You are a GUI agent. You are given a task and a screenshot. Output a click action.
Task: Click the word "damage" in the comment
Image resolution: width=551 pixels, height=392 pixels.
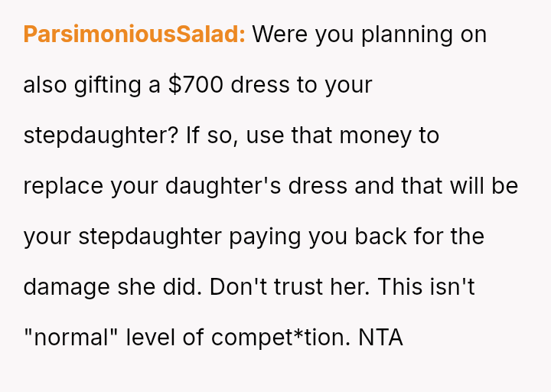(67, 286)
